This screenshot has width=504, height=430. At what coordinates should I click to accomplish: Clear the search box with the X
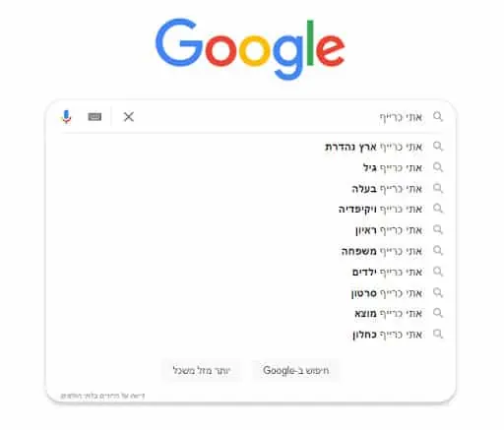[129, 117]
